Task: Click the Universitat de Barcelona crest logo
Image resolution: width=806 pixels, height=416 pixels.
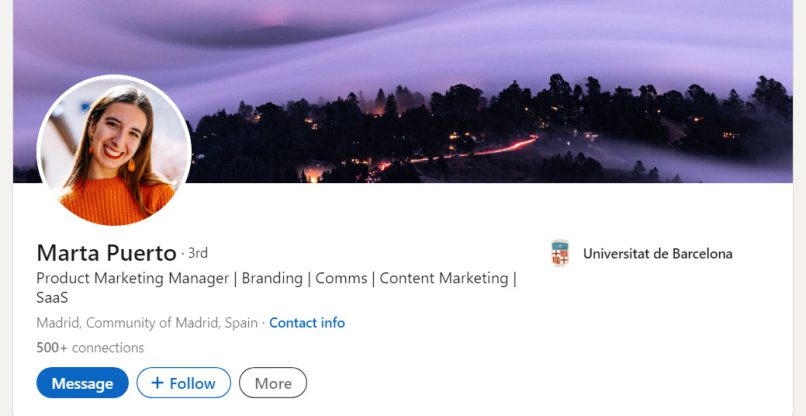Action: tap(560, 253)
